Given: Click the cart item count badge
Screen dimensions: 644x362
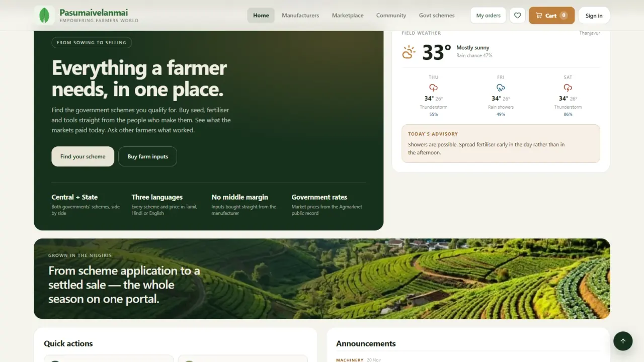Looking at the screenshot, I should [x=564, y=16].
